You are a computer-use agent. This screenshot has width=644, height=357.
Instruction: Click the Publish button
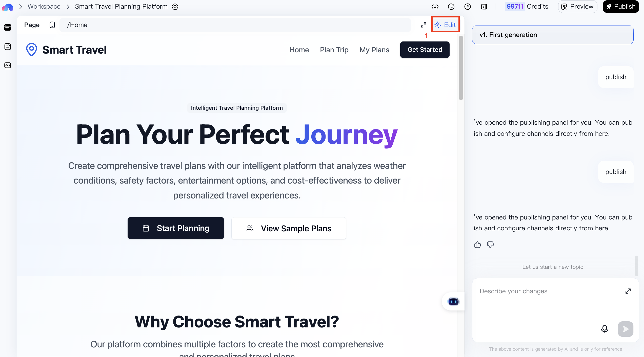[621, 6]
